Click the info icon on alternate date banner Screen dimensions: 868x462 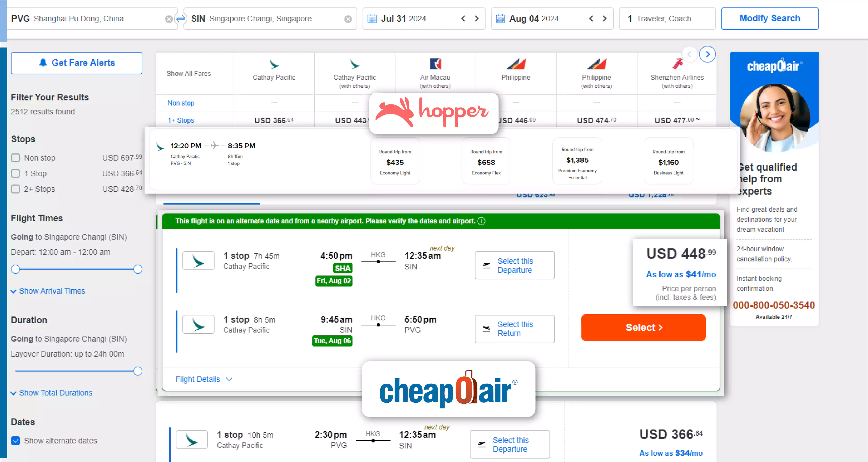click(482, 221)
